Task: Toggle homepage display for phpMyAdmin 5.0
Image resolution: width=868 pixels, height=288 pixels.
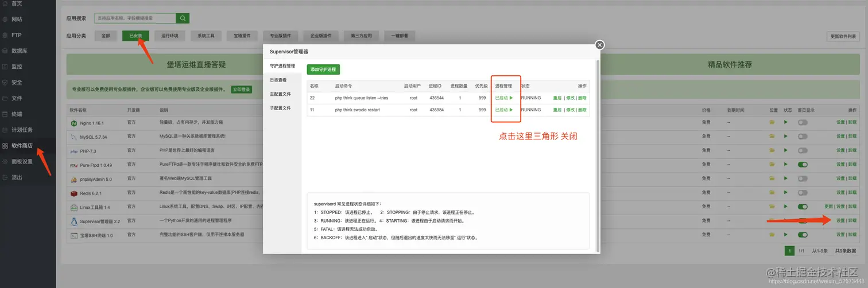Action: 803,179
